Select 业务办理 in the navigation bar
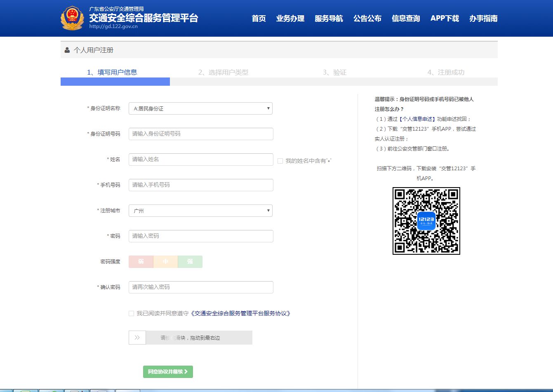Screen dimensions: 553x392 (x=290, y=19)
